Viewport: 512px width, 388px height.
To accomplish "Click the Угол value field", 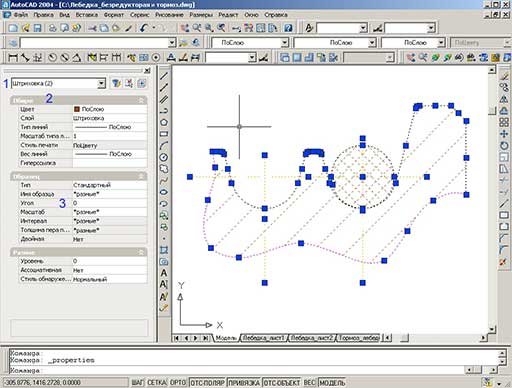I will point(109,203).
